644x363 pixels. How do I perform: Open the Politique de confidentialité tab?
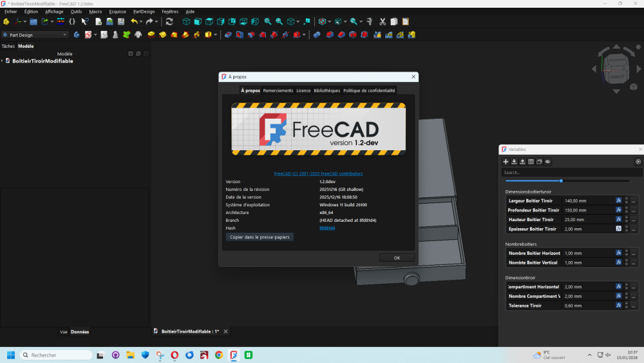coord(369,90)
